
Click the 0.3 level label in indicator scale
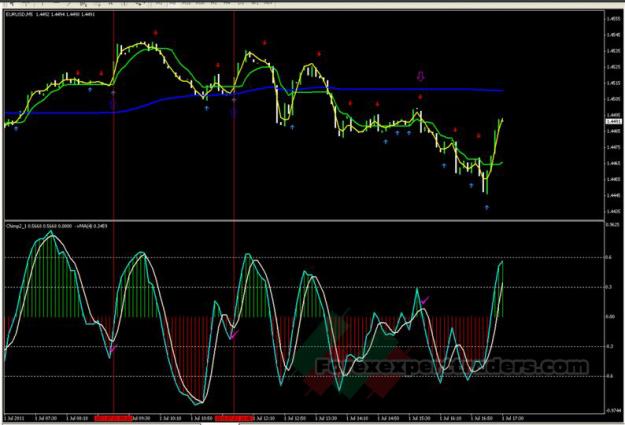tap(609, 287)
